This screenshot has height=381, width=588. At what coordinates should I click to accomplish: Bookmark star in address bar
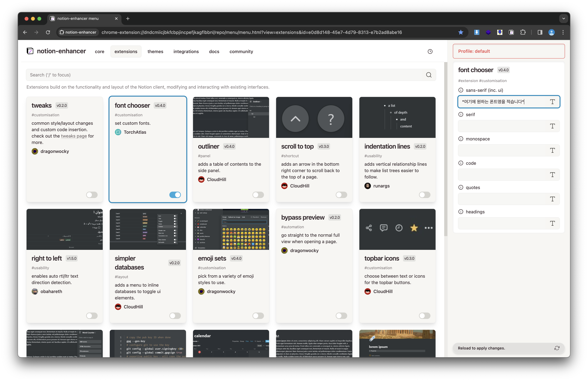point(460,32)
